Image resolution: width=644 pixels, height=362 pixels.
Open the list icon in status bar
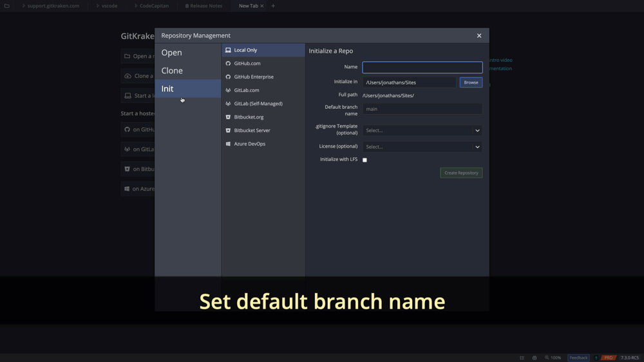click(522, 358)
